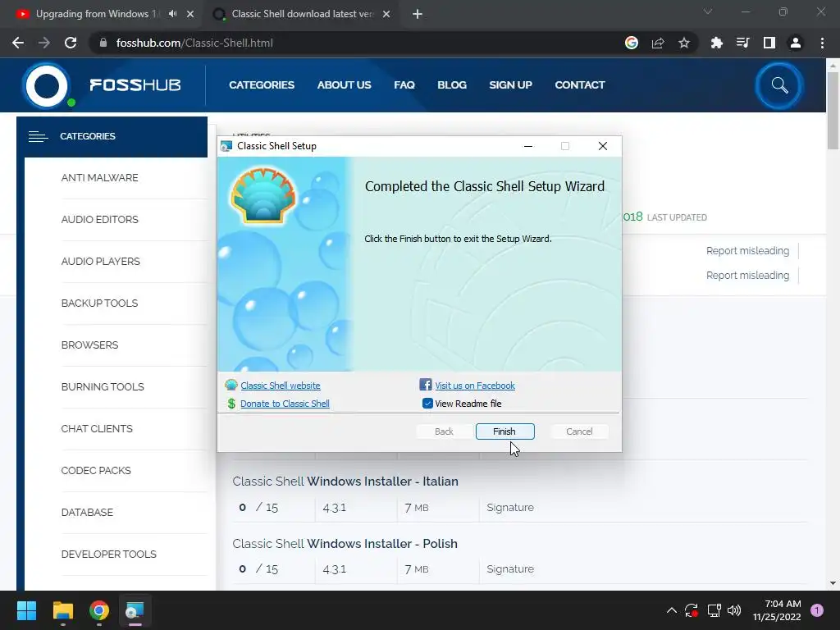This screenshot has height=630, width=840.
Task: Click the browser forward arrow
Action: (x=44, y=43)
